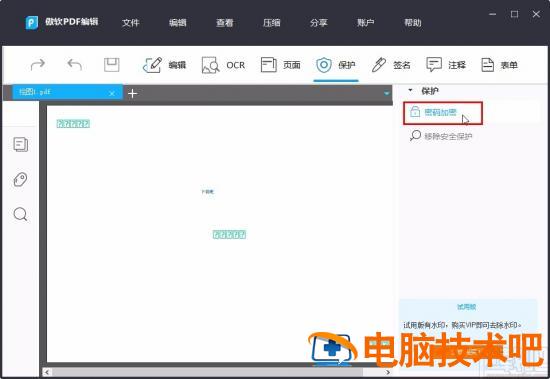Click the horizontal scrollbar left arrow

click(x=47, y=372)
